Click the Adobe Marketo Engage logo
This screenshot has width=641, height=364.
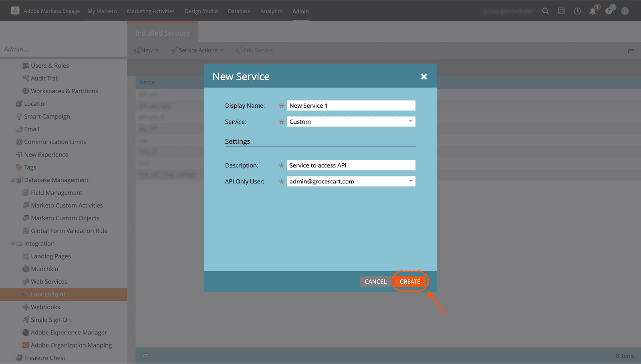(15, 11)
